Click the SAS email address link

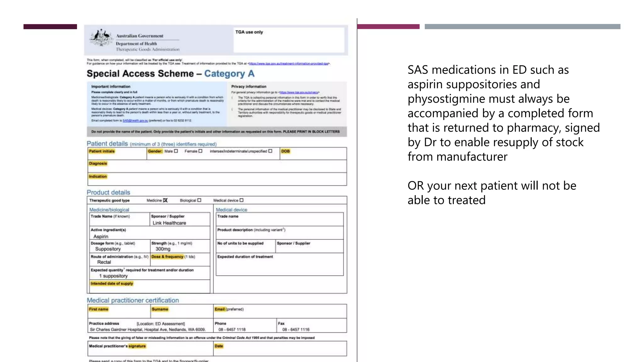pyautogui.click(x=135, y=121)
